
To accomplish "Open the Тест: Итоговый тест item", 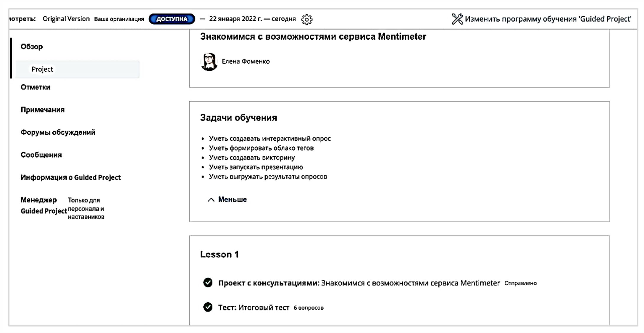I will 254,308.
